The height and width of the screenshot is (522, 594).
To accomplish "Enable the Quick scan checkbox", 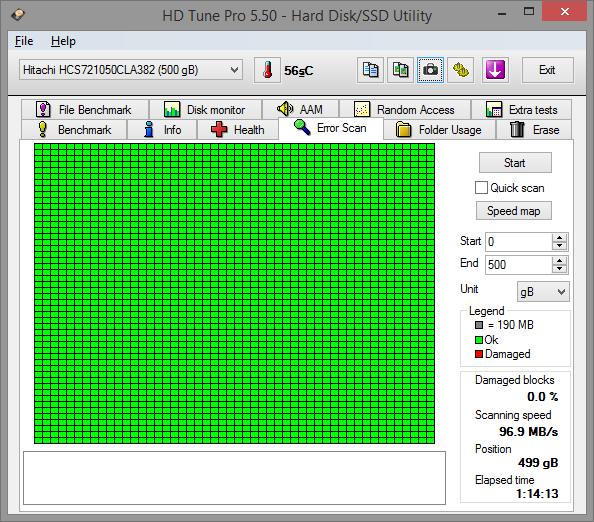I will (481, 188).
